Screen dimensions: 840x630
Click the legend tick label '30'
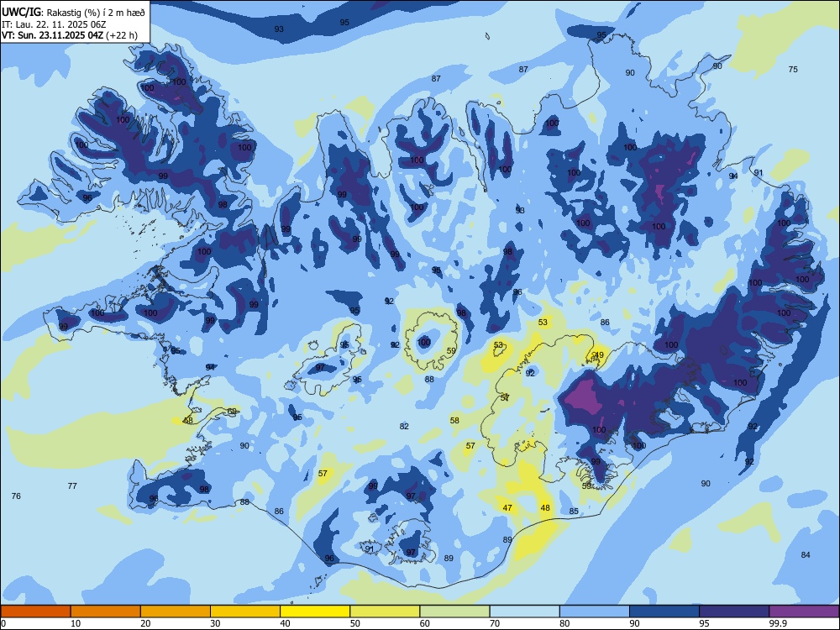pos(215,623)
